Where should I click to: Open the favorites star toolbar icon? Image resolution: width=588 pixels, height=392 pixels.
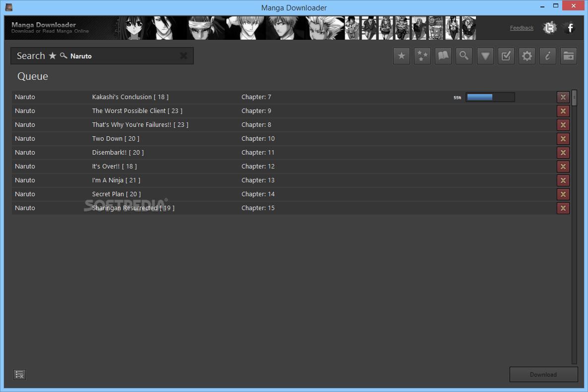click(x=401, y=56)
